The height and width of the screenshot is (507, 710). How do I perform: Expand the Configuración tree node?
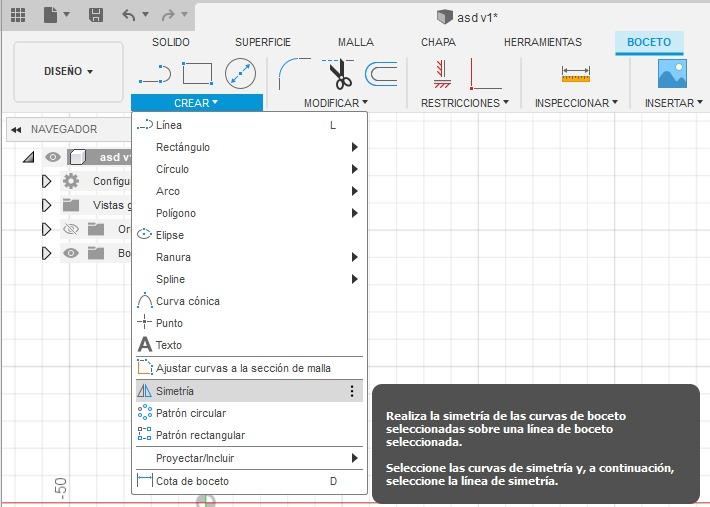coord(46,181)
